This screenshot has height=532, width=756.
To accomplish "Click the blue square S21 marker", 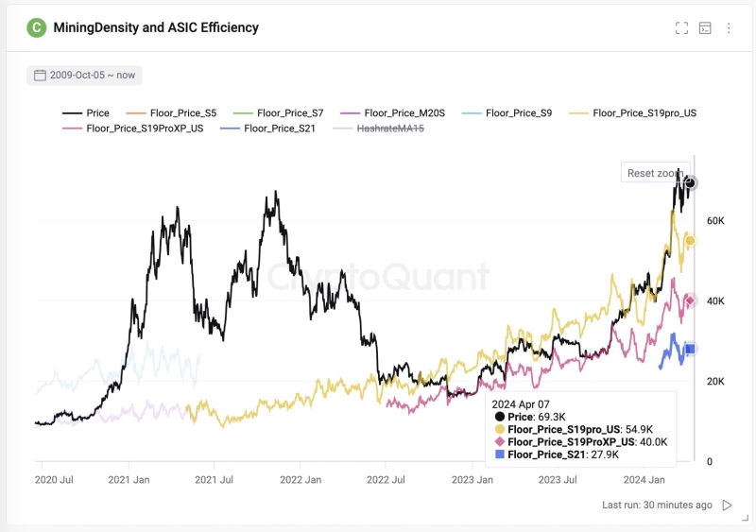I will pyautogui.click(x=690, y=350).
